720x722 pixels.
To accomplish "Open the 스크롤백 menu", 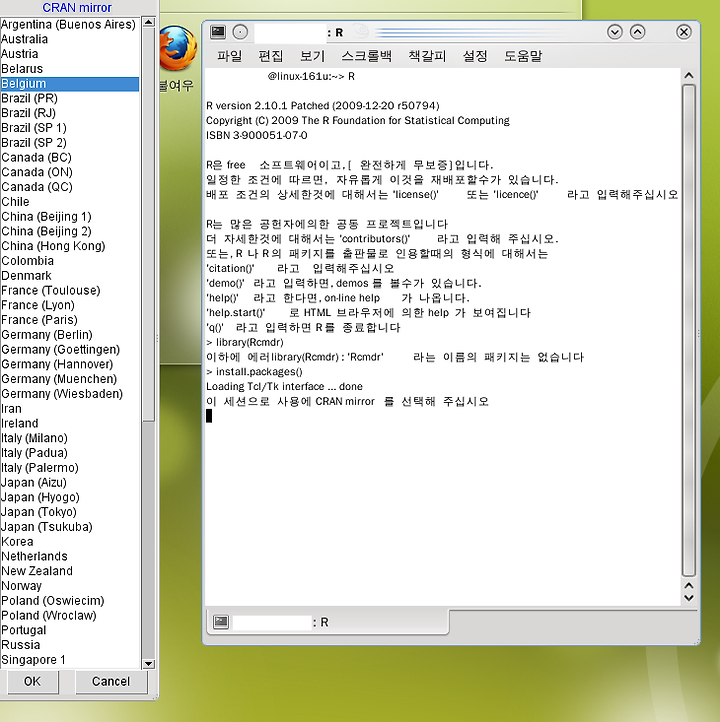I will point(366,56).
